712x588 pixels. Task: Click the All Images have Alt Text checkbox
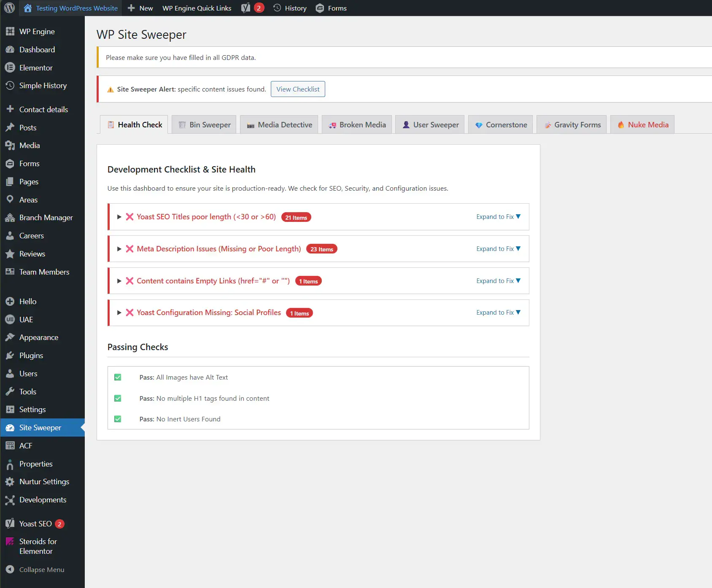(x=118, y=378)
